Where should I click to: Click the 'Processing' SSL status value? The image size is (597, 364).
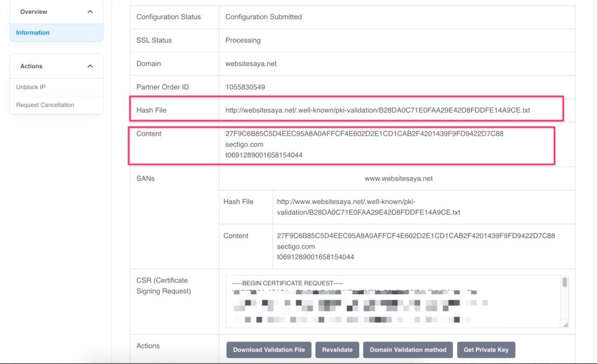point(243,40)
